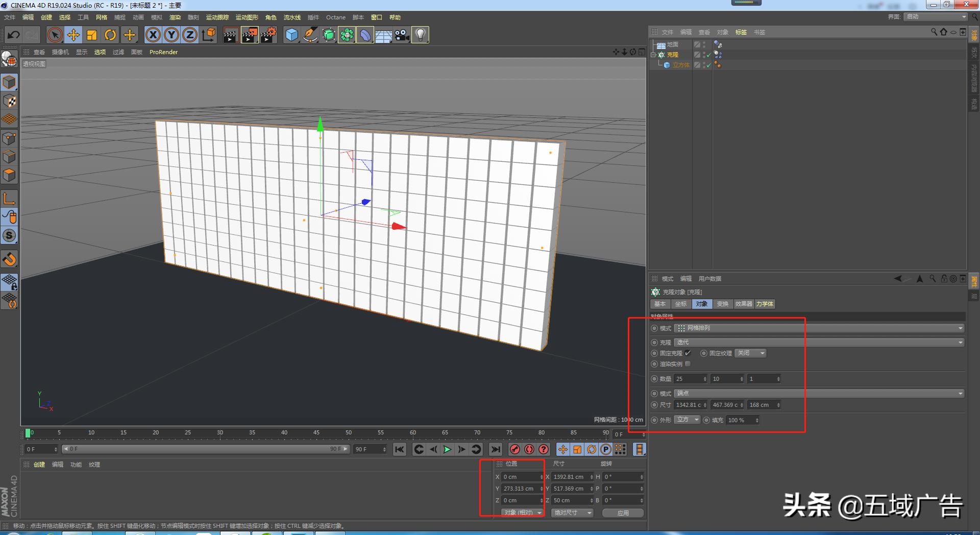Switch to the 坐标 tab in attributes
The image size is (980, 535).
pyautogui.click(x=680, y=304)
